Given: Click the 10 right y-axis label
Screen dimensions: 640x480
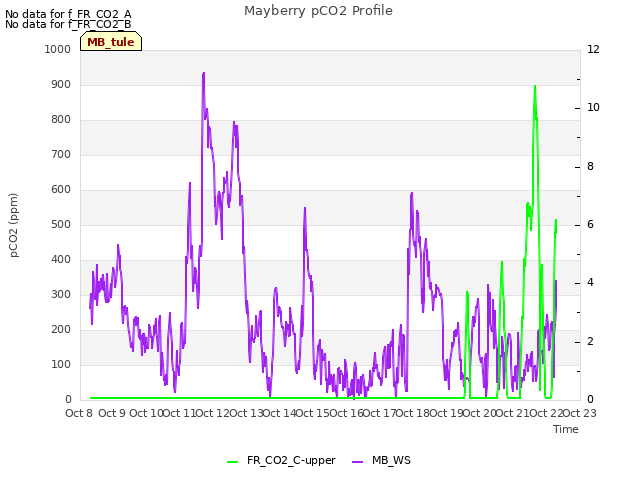Looking at the screenshot, I should click(x=593, y=108).
